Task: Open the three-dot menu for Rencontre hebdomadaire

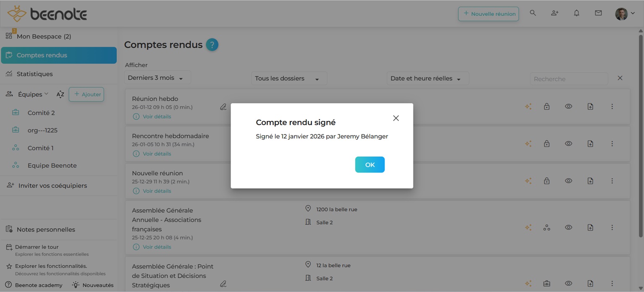Action: tap(612, 143)
